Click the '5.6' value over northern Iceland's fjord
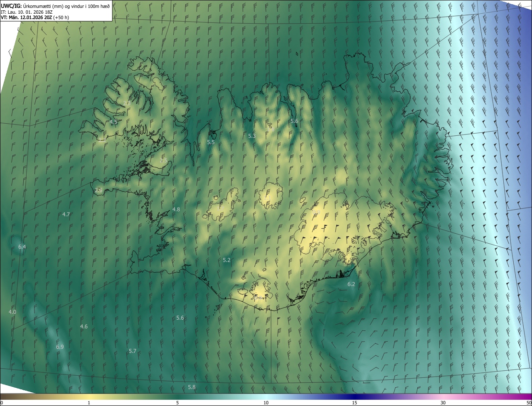This screenshot has width=532, height=406. (294, 121)
